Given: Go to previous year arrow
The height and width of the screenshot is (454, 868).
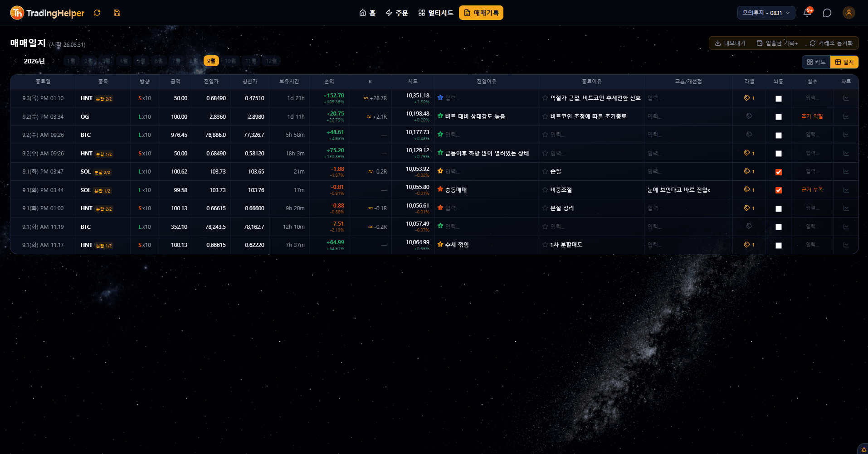Looking at the screenshot, I should pos(15,61).
